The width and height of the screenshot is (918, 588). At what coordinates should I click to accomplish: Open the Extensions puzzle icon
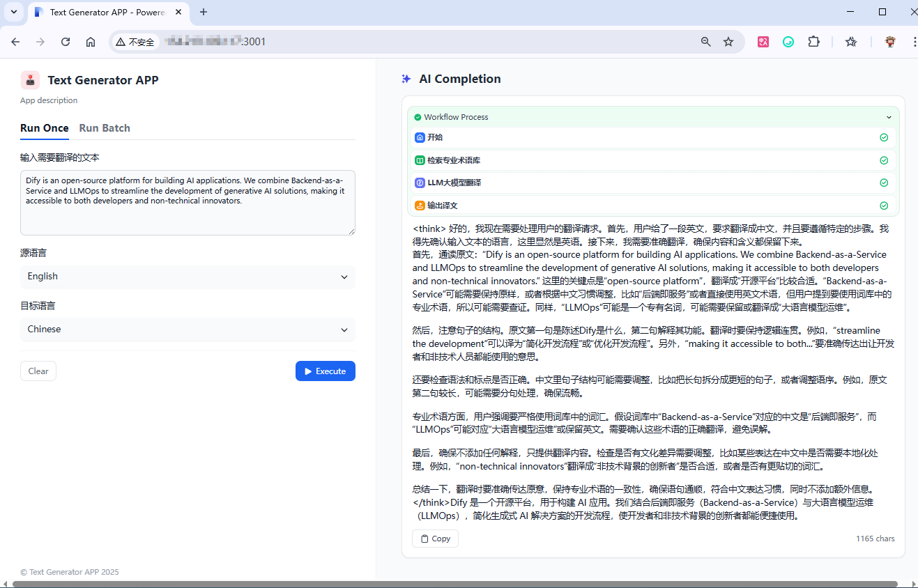click(x=813, y=42)
